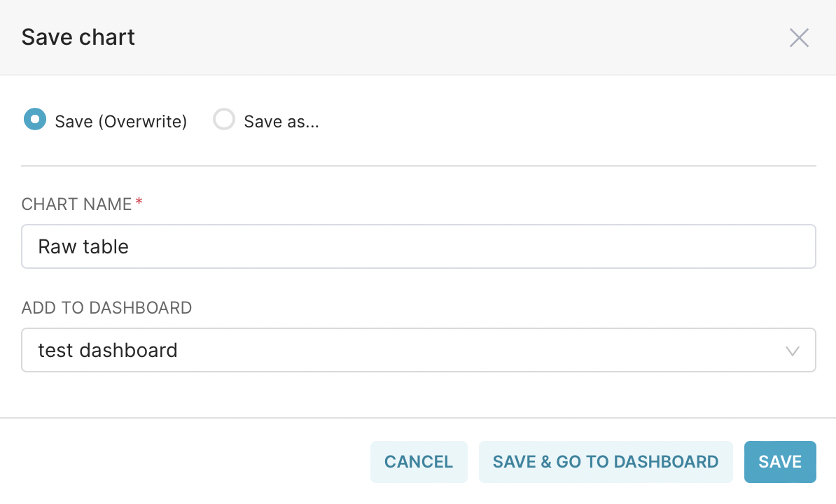Click the 'test dashboard' selected value
The image size is (836, 504).
[108, 350]
